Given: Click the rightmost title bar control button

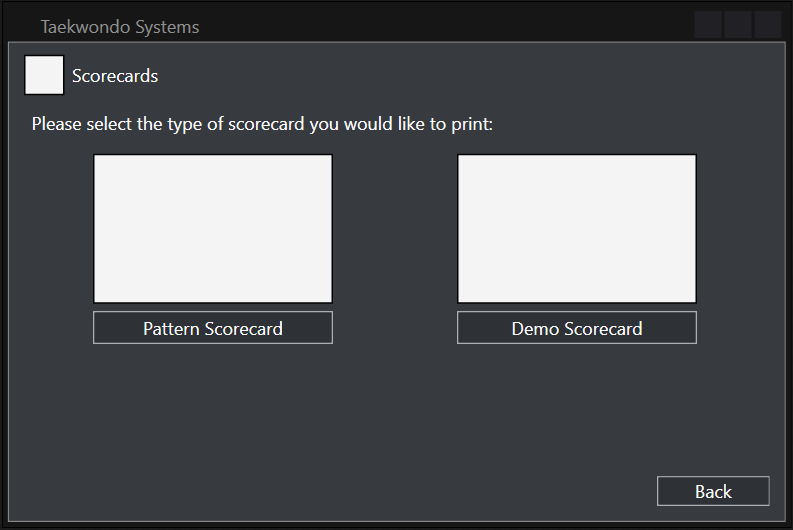Looking at the screenshot, I should pos(768,25).
